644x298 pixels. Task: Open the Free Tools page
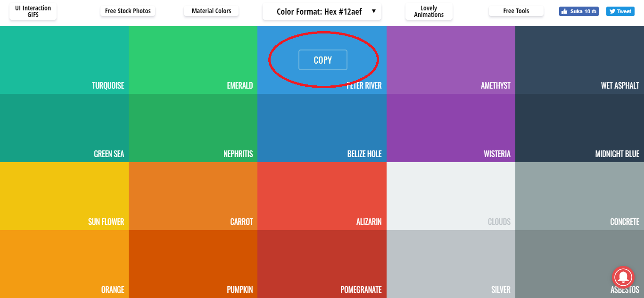coord(516,10)
